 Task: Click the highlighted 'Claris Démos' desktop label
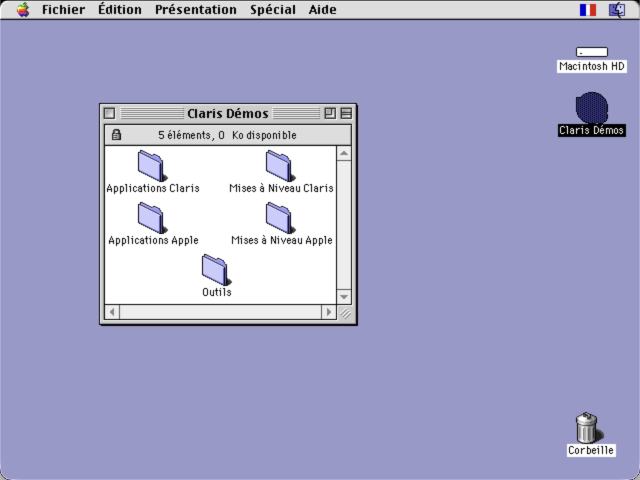click(x=592, y=130)
